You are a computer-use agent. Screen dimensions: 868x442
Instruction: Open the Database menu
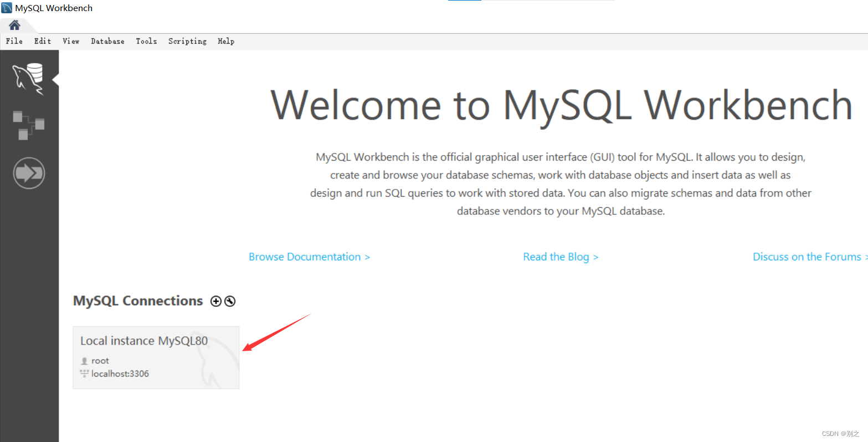[x=107, y=41]
